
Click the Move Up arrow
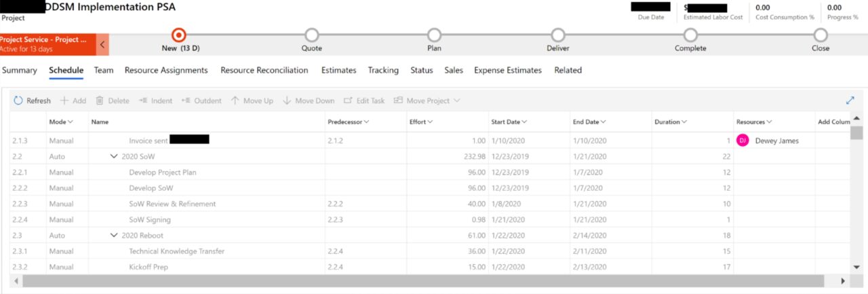(235, 100)
